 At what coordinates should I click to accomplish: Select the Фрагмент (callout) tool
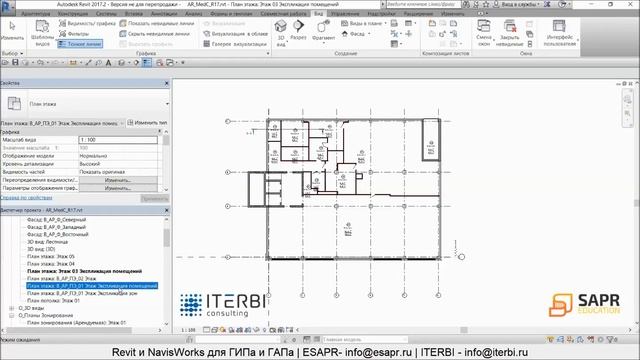click(323, 31)
